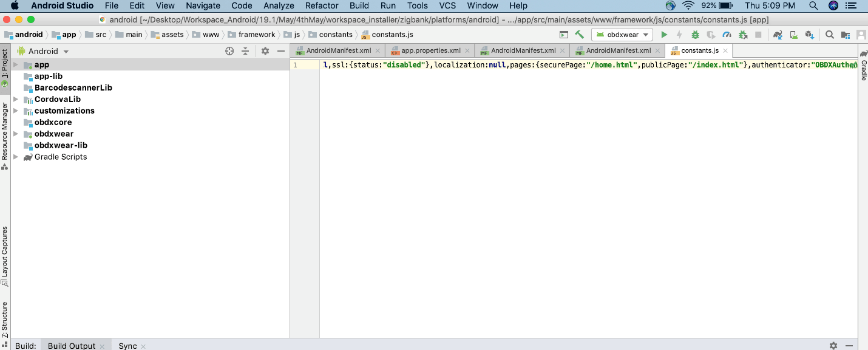Open the Gradle side tool window
Image resolution: width=868 pixels, height=350 pixels.
pos(863,66)
